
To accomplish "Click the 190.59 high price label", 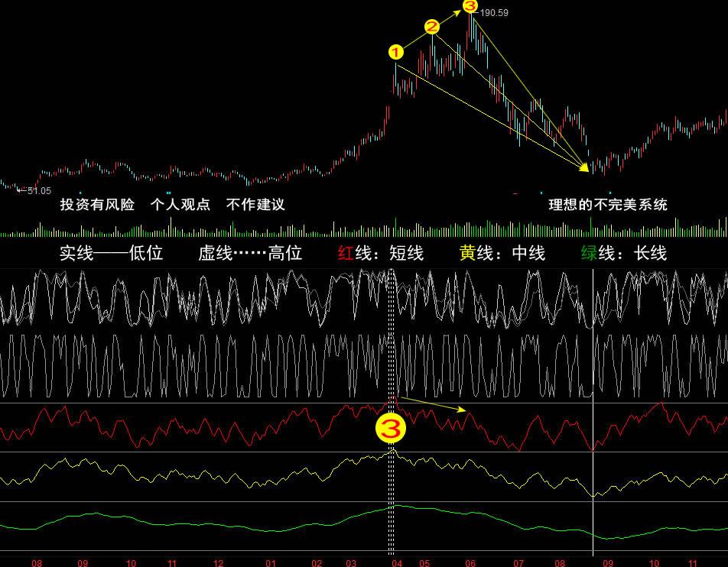I will 493,13.
